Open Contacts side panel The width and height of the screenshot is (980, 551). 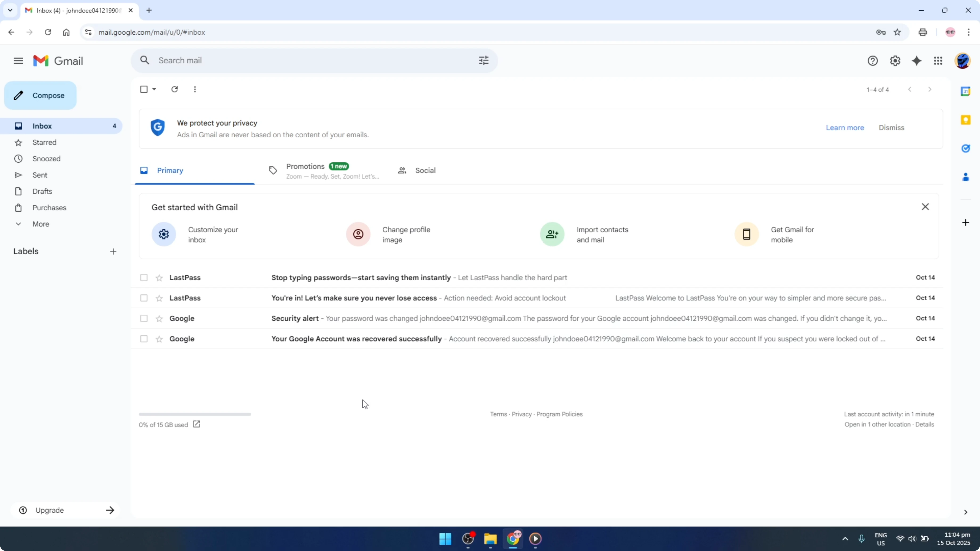tap(965, 177)
